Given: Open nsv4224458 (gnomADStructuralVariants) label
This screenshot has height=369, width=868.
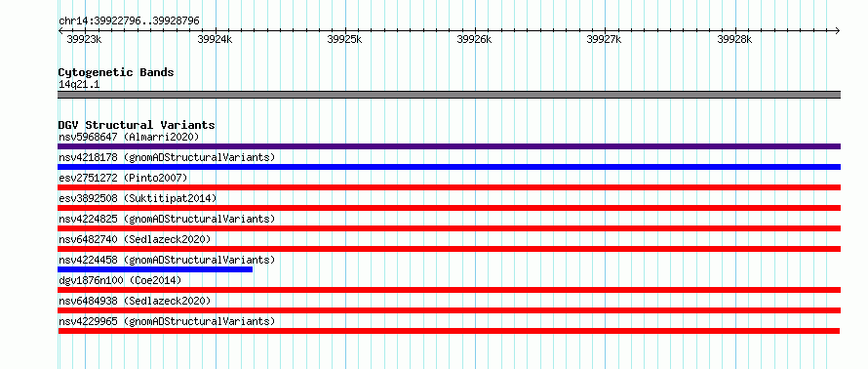Looking at the screenshot, I should point(167,260).
